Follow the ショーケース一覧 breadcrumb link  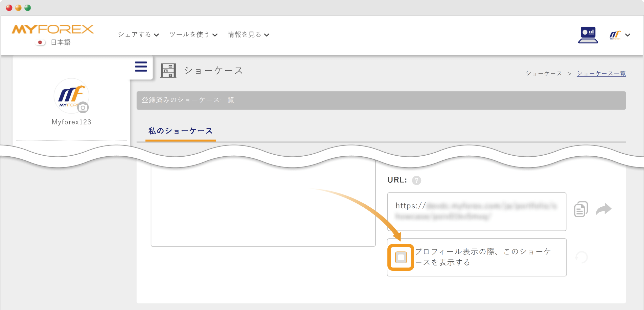[x=601, y=73]
